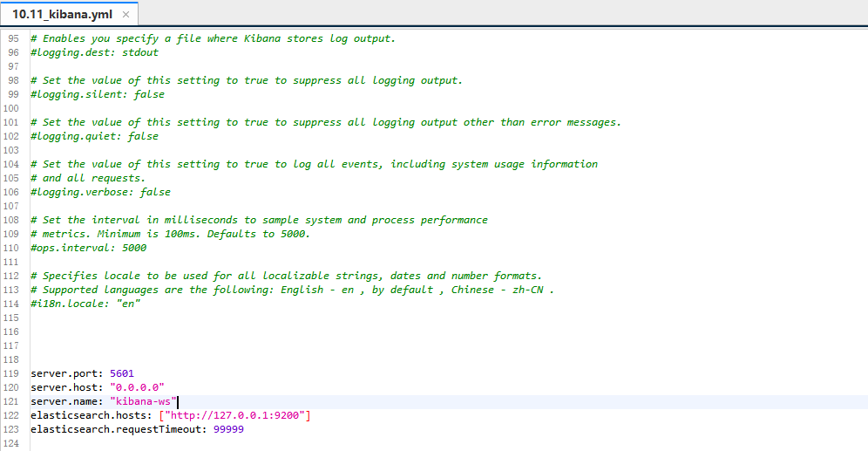The height and width of the screenshot is (451, 868).
Task: Click the #logging.quiet: false line
Action: click(x=95, y=136)
